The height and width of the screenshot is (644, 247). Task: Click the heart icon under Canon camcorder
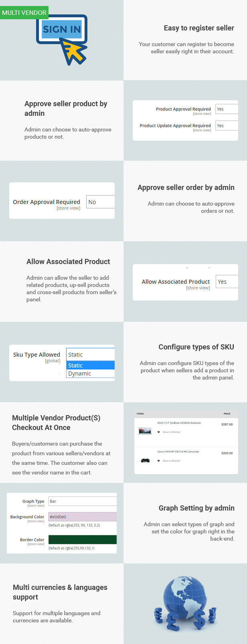tap(158, 461)
